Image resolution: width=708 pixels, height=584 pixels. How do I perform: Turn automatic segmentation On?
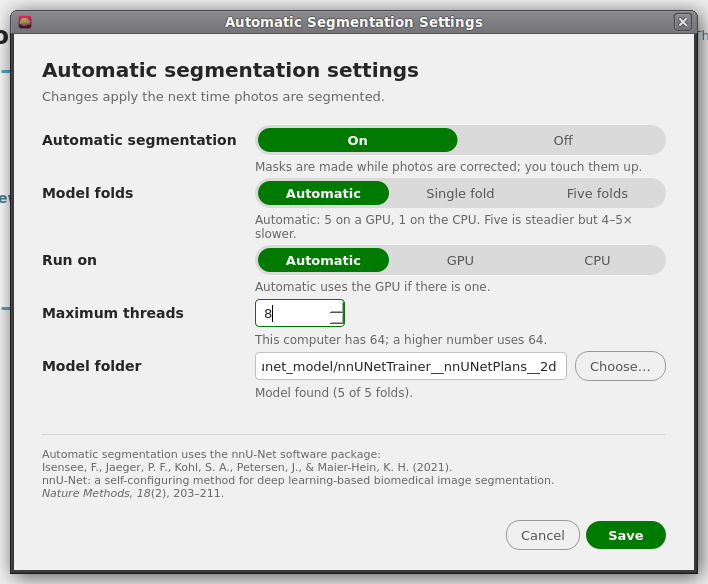pos(357,140)
